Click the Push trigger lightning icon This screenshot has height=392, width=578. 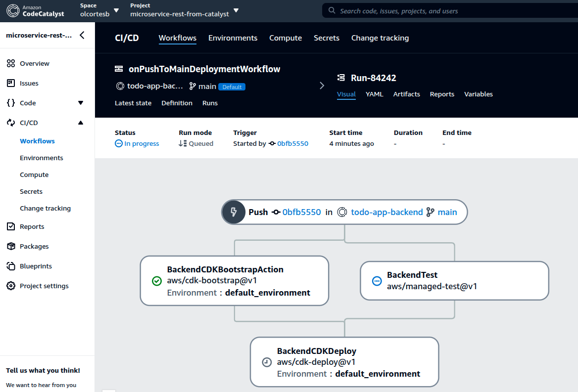[234, 212]
